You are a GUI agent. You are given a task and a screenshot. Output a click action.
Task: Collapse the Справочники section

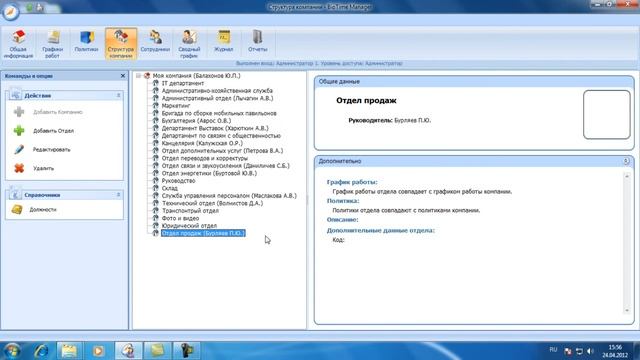118,195
